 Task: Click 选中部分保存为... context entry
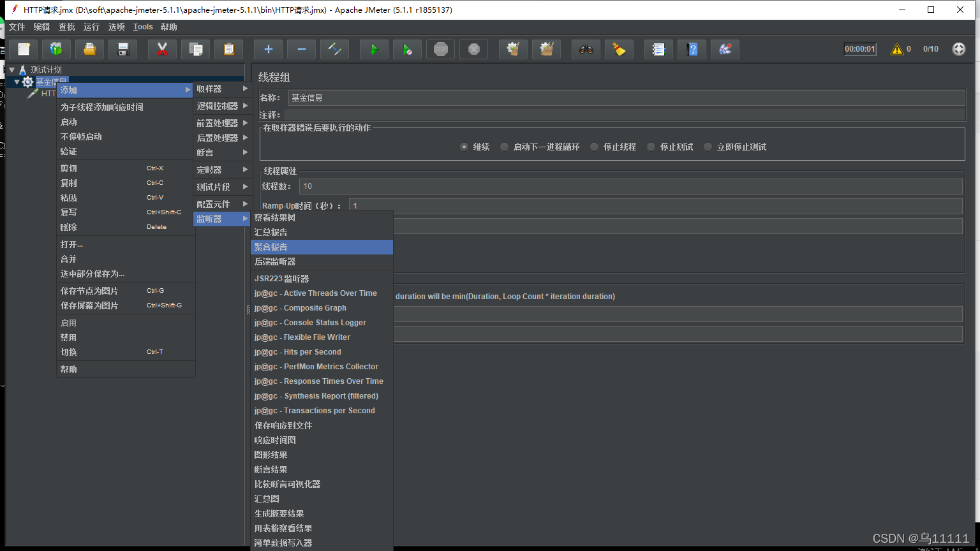[126, 274]
